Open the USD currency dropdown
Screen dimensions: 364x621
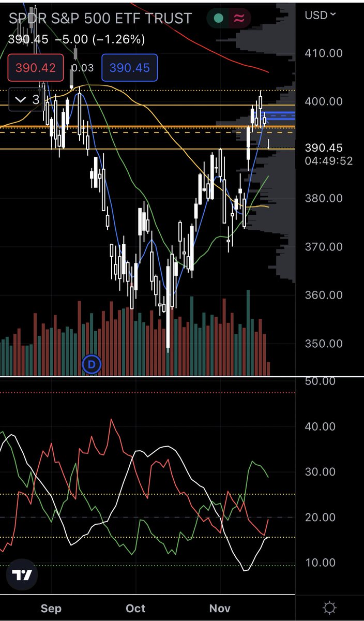320,15
